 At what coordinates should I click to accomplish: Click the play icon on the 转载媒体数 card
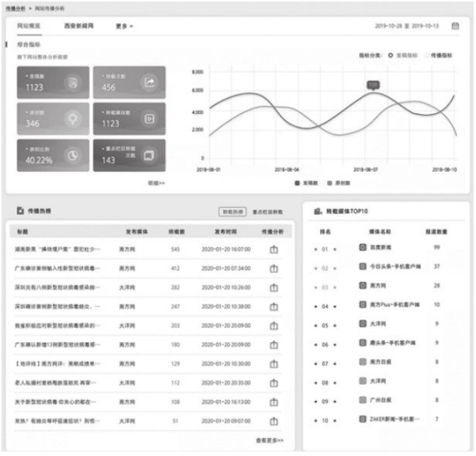pos(149,119)
